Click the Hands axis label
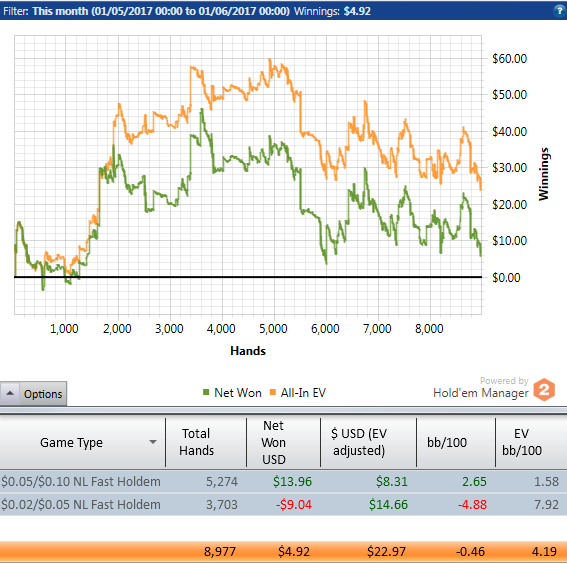This screenshot has width=567, height=563. click(x=248, y=351)
